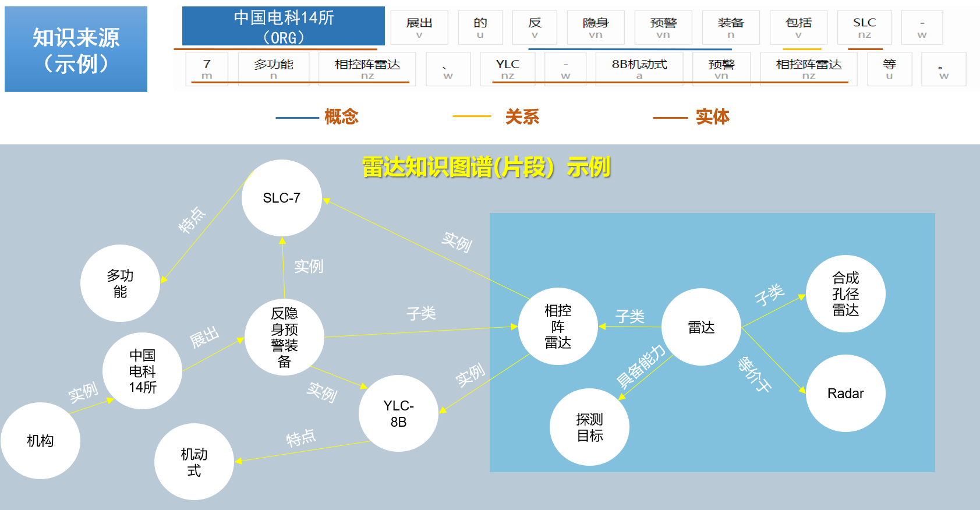Click the 预警 token left of 装备

[x=663, y=27]
